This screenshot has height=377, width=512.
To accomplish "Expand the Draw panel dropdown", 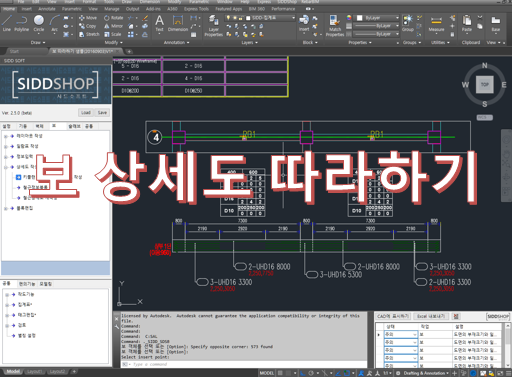I will (38, 43).
